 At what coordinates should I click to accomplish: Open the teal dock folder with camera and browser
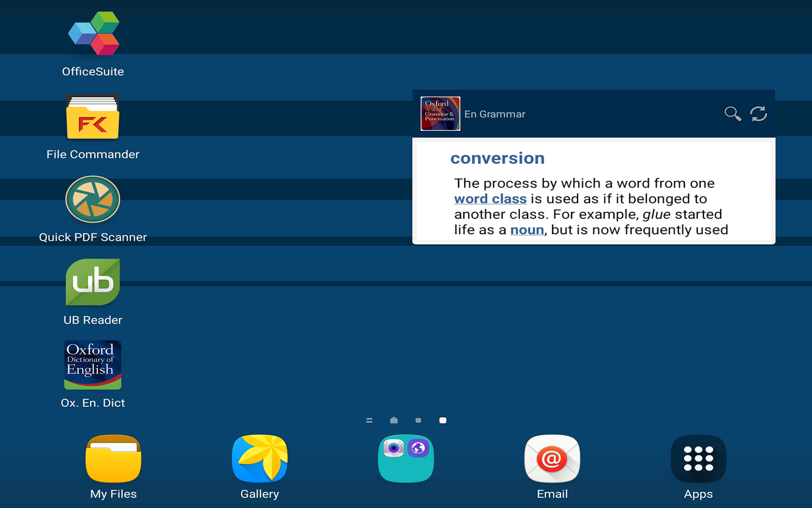pyautogui.click(x=405, y=459)
